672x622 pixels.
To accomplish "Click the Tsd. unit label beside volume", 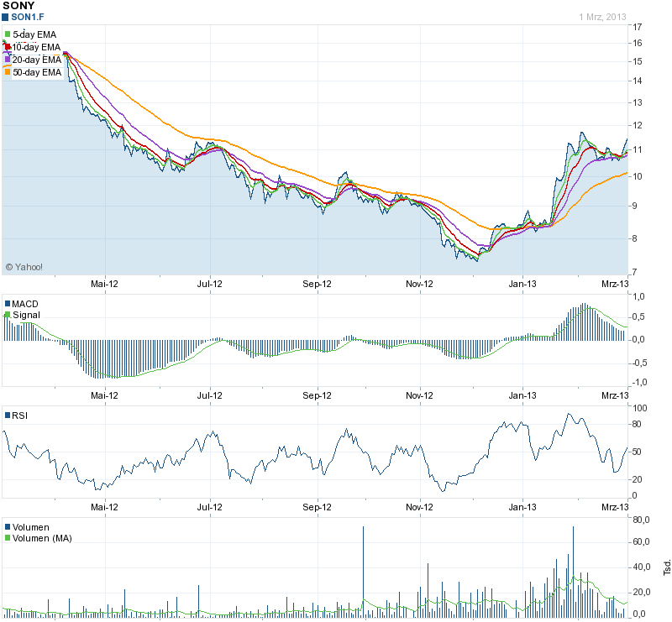I will (667, 567).
